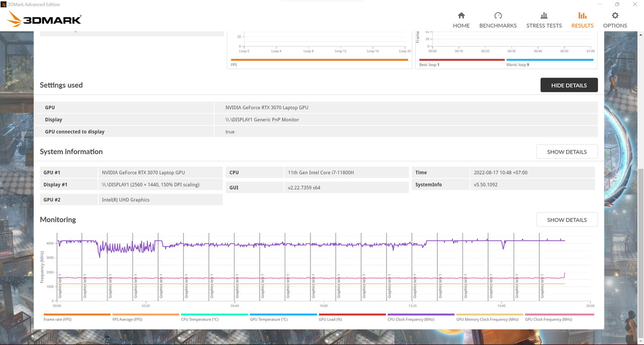Maximize or restore the 3DMark window

point(617,5)
